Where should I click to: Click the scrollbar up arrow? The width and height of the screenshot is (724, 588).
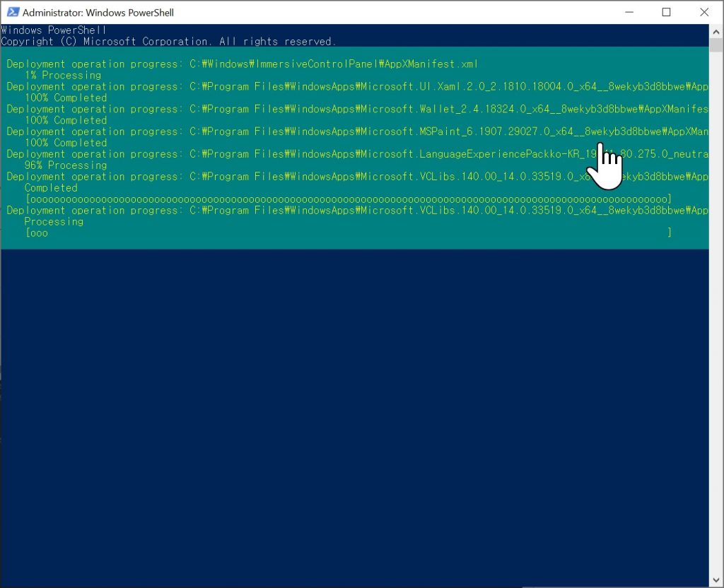(x=716, y=31)
